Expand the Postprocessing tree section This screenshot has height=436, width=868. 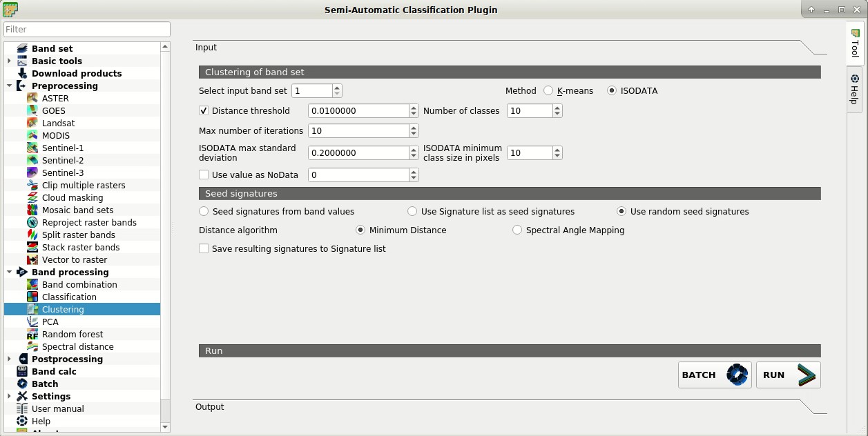click(x=8, y=359)
